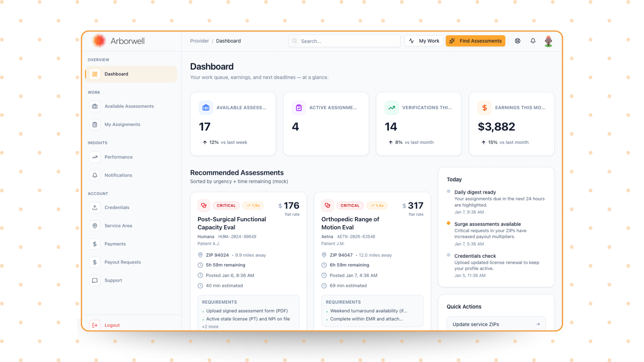Go to Payout Requests in sidebar
This screenshot has width=644, height=362.
coord(122,262)
